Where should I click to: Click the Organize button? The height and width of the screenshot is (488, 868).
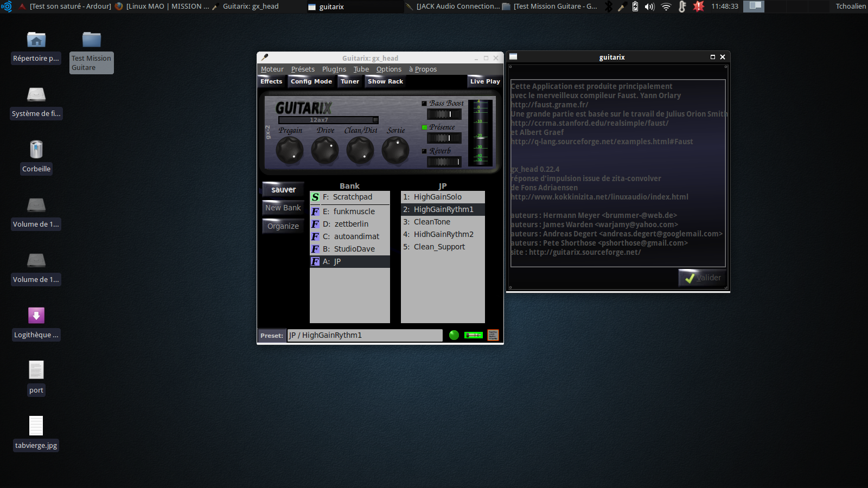coord(283,226)
